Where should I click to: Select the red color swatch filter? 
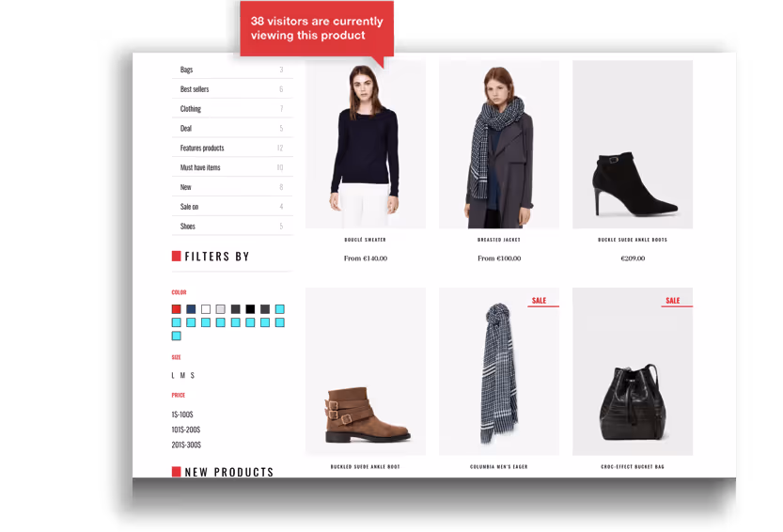[x=177, y=309]
